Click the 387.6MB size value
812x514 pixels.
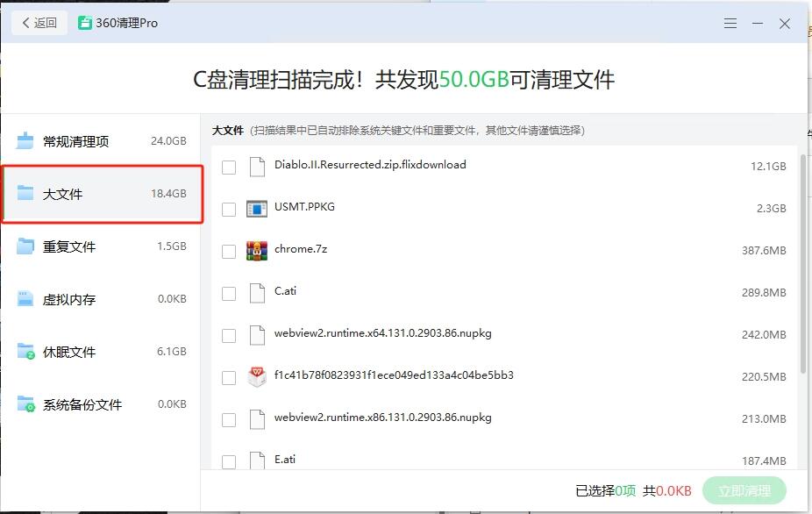(x=764, y=251)
